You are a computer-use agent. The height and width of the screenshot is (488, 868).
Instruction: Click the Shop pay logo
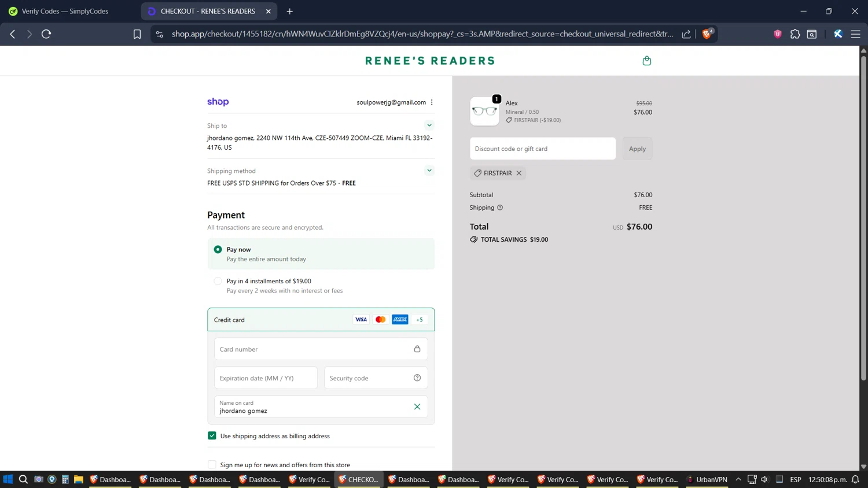coord(218,102)
